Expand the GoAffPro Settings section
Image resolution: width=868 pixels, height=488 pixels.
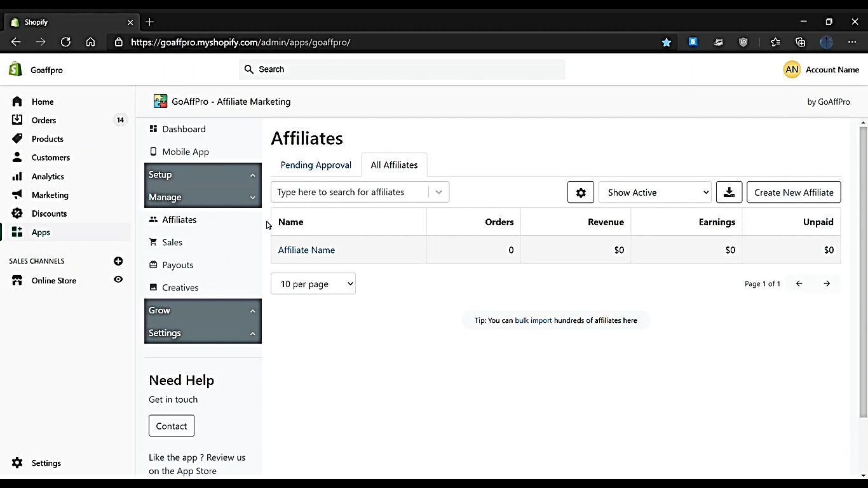(x=203, y=333)
